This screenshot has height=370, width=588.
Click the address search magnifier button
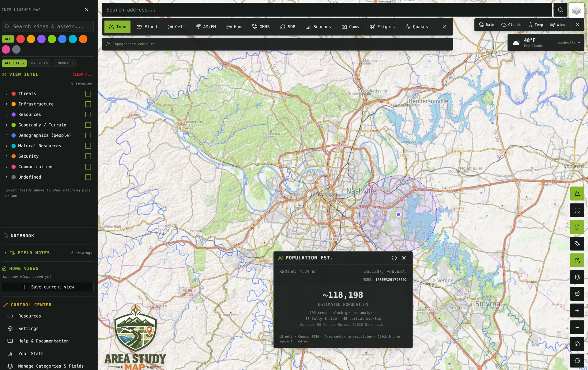560,10
